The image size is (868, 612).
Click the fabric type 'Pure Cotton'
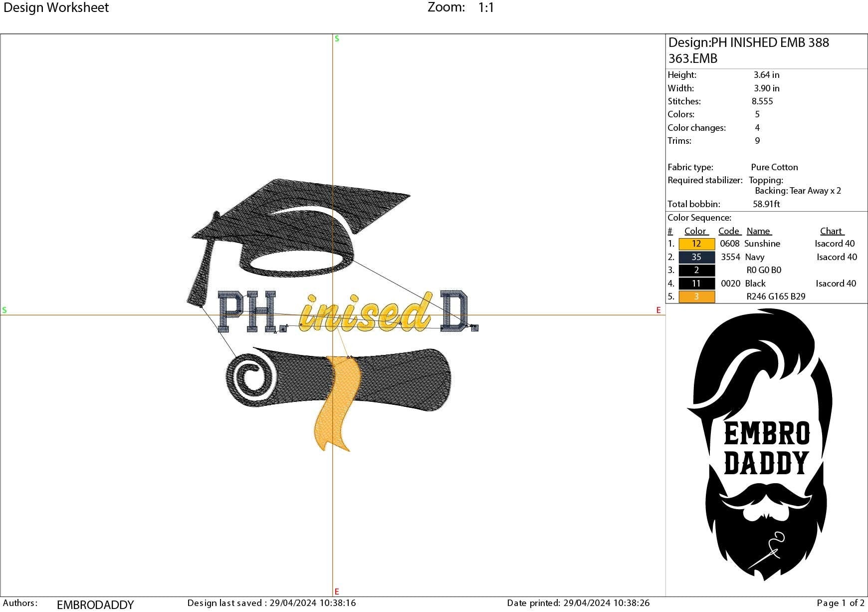point(774,167)
